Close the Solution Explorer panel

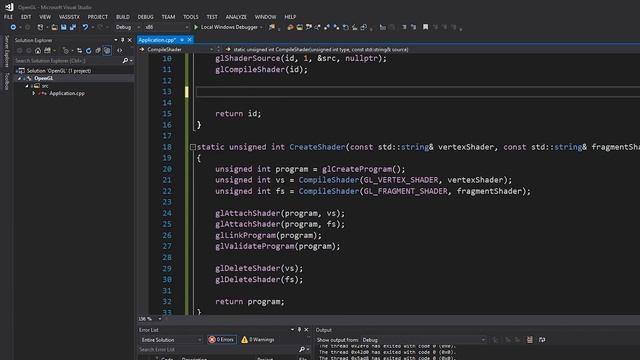[x=130, y=40]
